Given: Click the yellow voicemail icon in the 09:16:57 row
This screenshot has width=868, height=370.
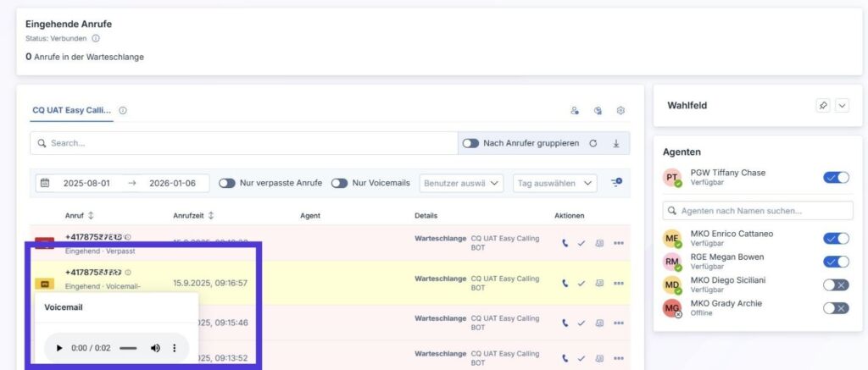Looking at the screenshot, I should [44, 284].
